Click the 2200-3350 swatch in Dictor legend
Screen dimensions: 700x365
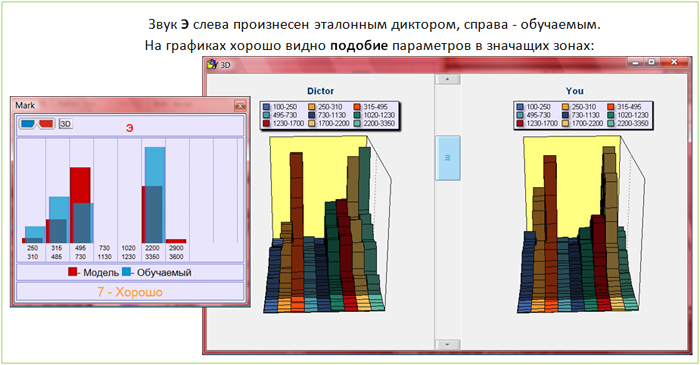click(357, 123)
